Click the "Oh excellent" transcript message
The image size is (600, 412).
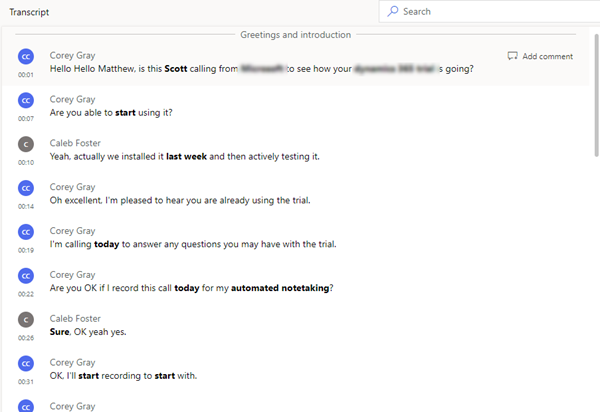point(180,200)
